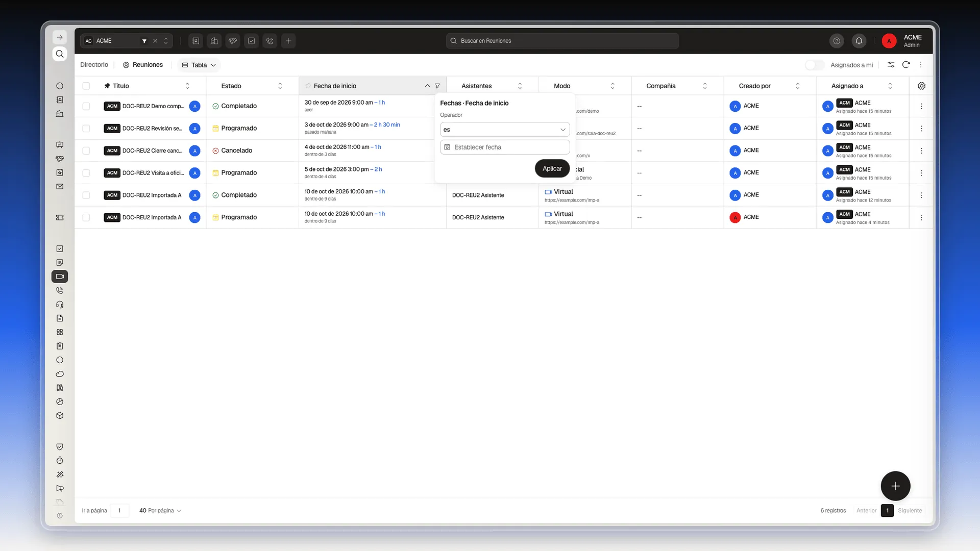The image size is (980, 551).
Task: Click the Siguiente pagination link
Action: point(910,510)
